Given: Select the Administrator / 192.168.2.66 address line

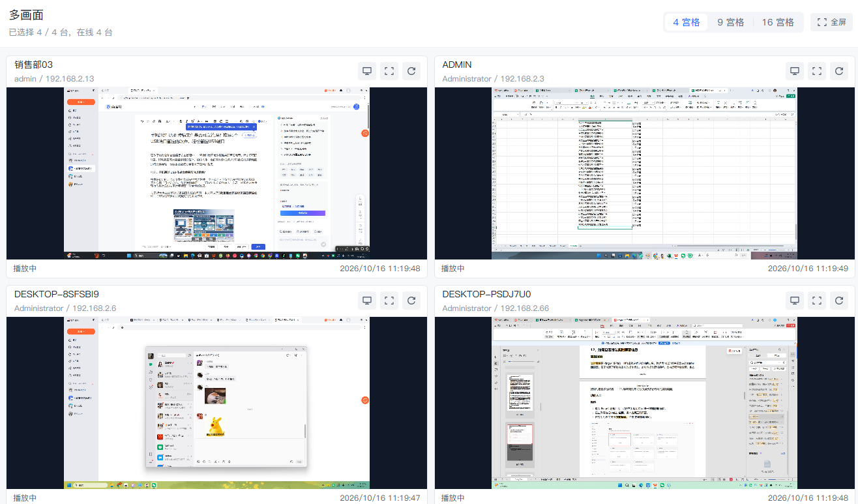Looking at the screenshot, I should pyautogui.click(x=496, y=308).
